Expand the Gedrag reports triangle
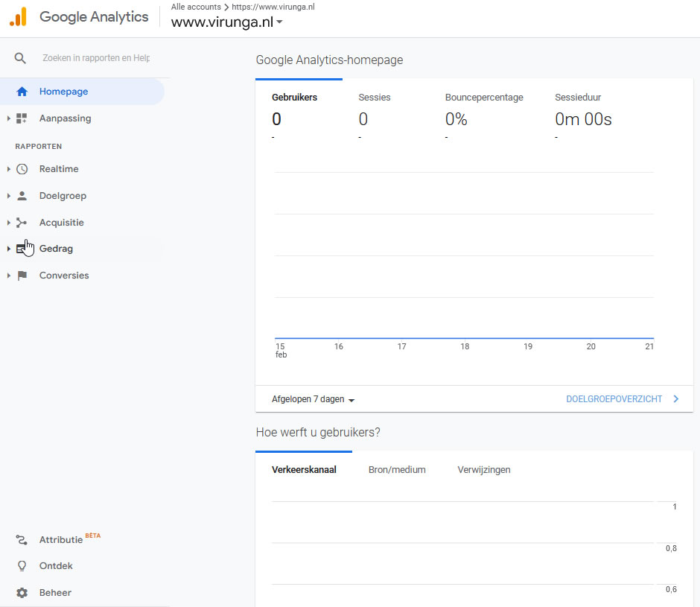The height and width of the screenshot is (607, 700). tap(8, 249)
